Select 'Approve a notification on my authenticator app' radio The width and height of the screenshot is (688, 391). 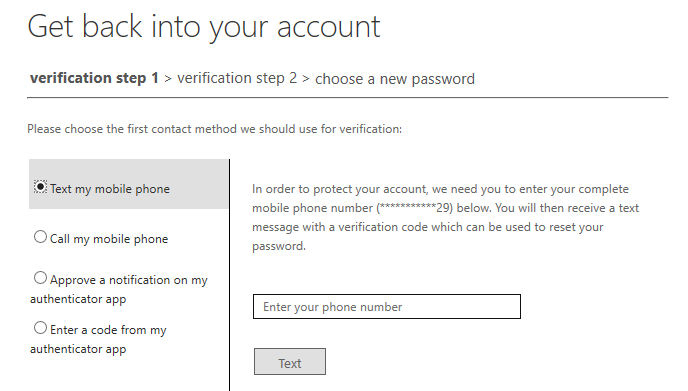[x=40, y=278]
